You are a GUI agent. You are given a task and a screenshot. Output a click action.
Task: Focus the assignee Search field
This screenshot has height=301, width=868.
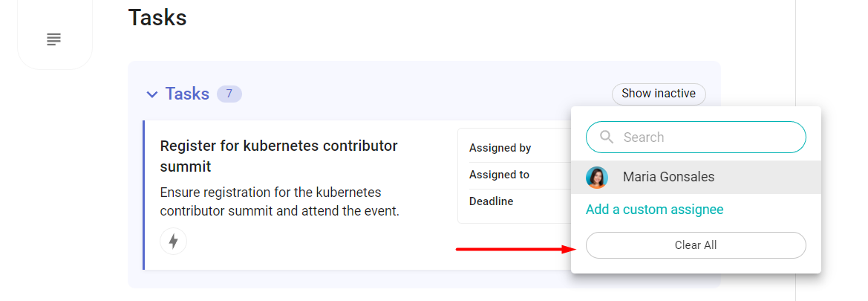(x=696, y=137)
